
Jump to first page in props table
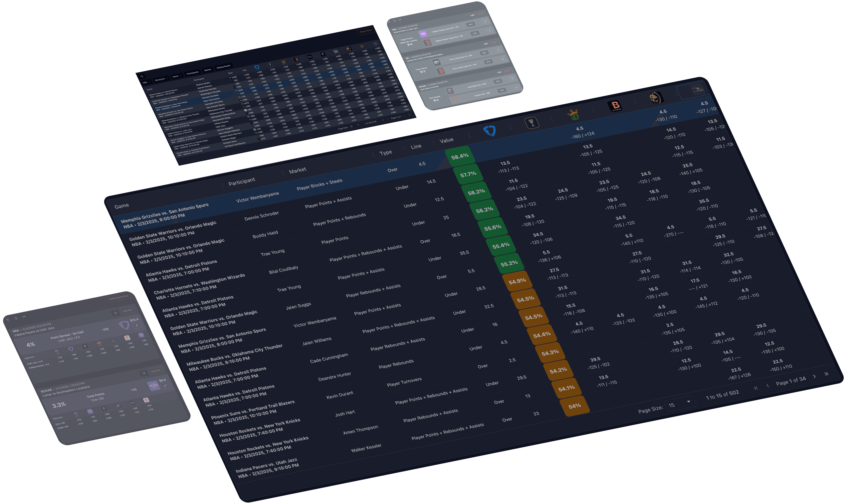pos(756,388)
